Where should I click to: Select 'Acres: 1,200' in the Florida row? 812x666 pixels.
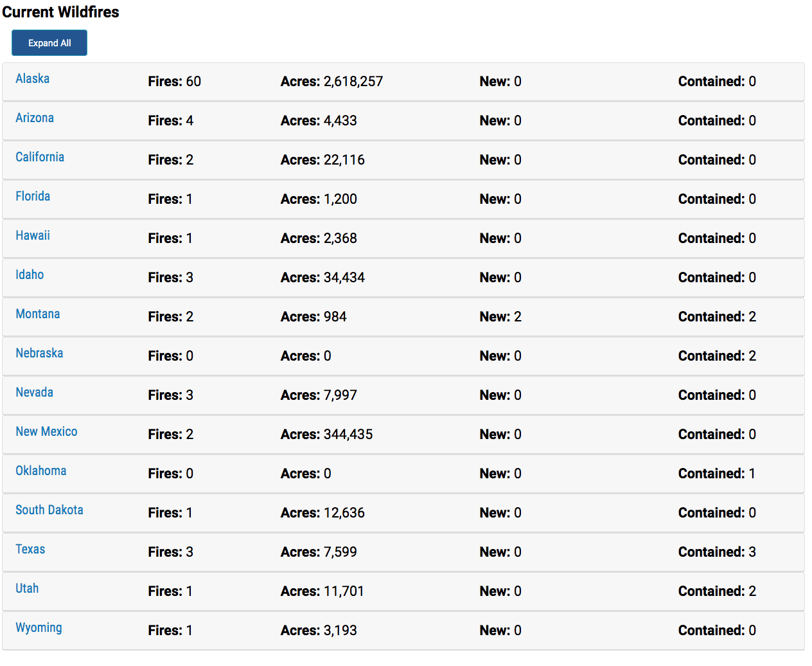tap(319, 199)
